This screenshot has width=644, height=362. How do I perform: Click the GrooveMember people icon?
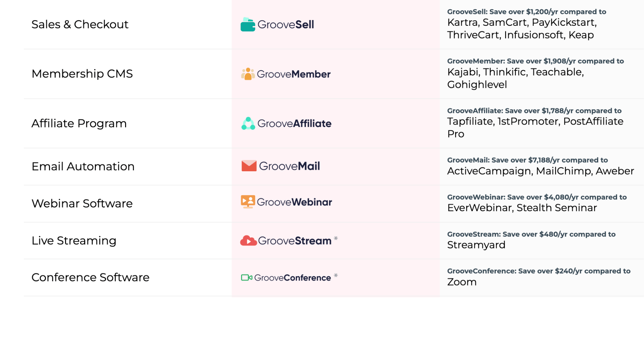248,74
